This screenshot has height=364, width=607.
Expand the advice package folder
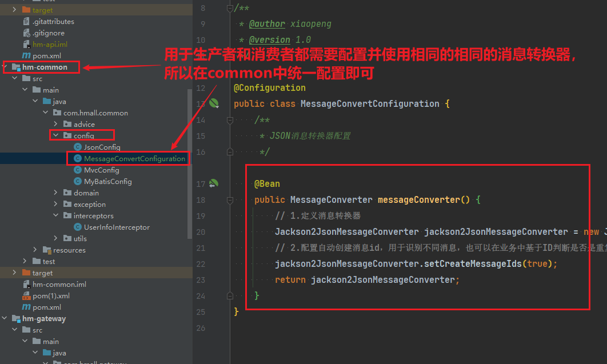click(x=56, y=124)
